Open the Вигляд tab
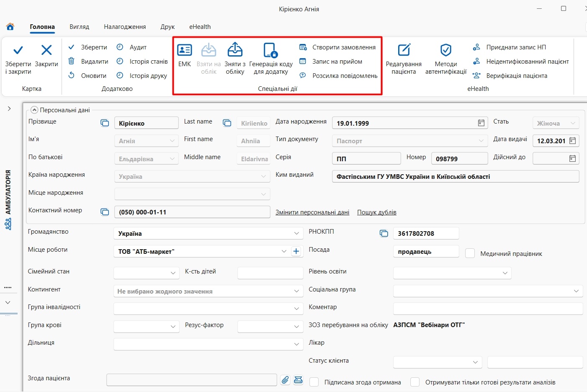Image resolution: width=587 pixels, height=392 pixels. pos(79,27)
